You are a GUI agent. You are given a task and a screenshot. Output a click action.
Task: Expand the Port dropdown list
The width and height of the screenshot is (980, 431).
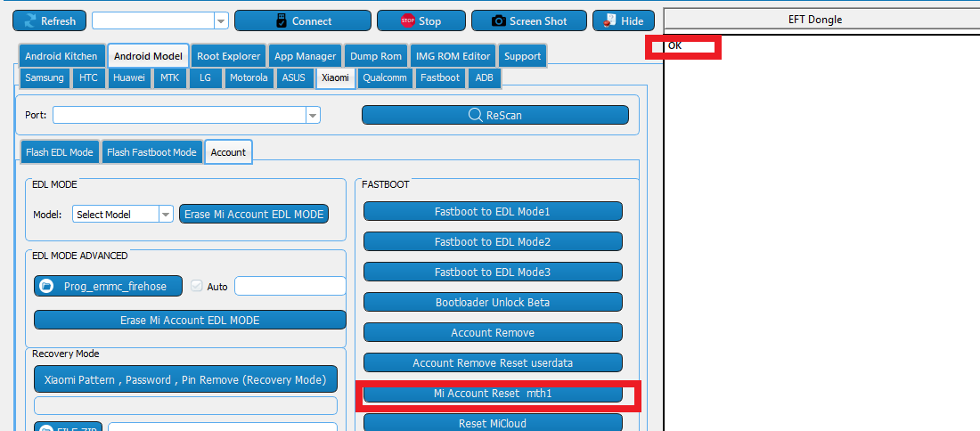[x=313, y=115]
